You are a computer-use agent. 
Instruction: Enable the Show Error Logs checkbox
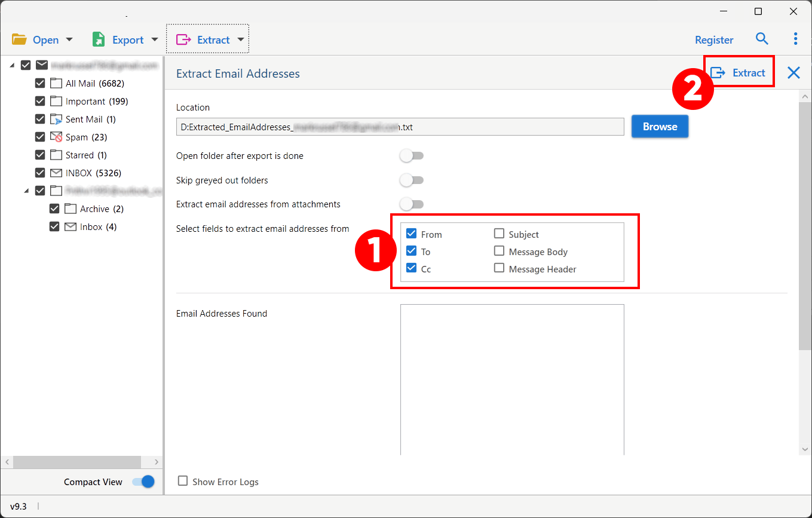pyautogui.click(x=183, y=481)
